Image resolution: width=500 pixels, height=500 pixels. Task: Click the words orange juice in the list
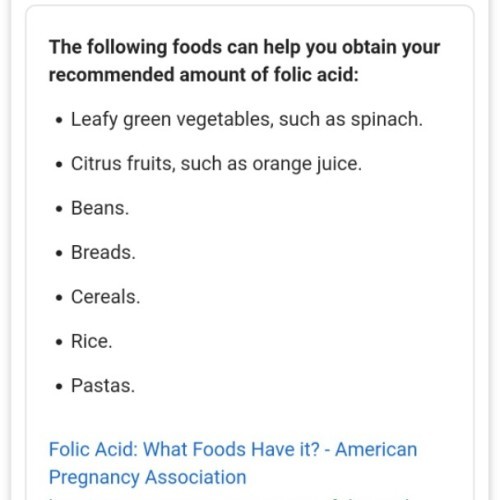click(x=305, y=164)
